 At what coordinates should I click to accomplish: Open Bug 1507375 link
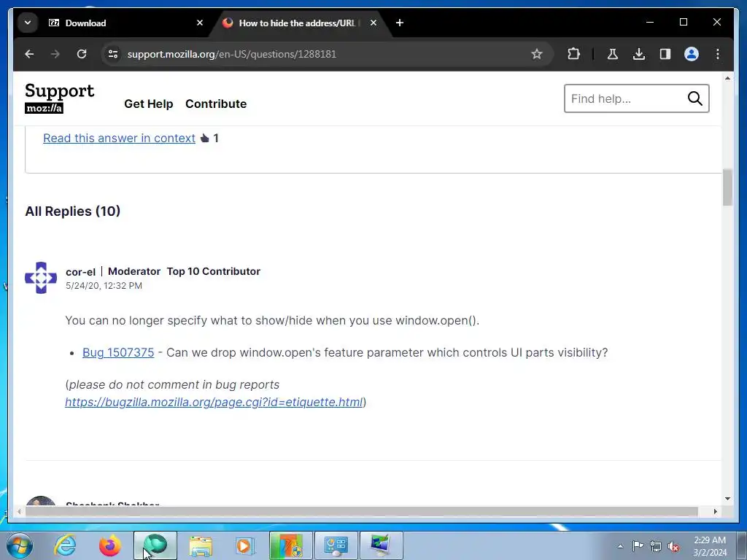point(118,352)
